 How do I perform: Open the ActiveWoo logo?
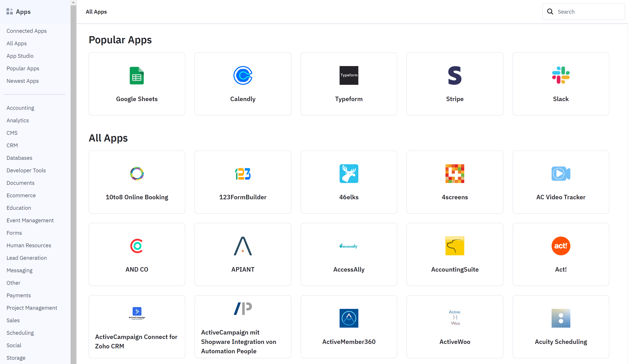click(455, 318)
